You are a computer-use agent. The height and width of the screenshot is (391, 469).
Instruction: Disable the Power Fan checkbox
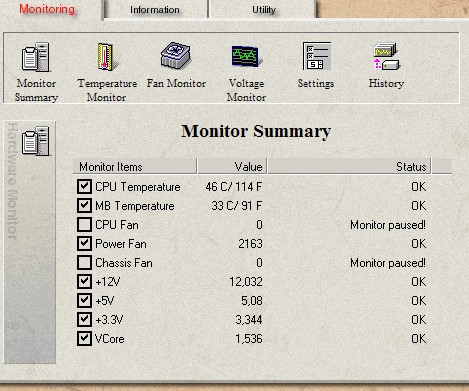84,243
